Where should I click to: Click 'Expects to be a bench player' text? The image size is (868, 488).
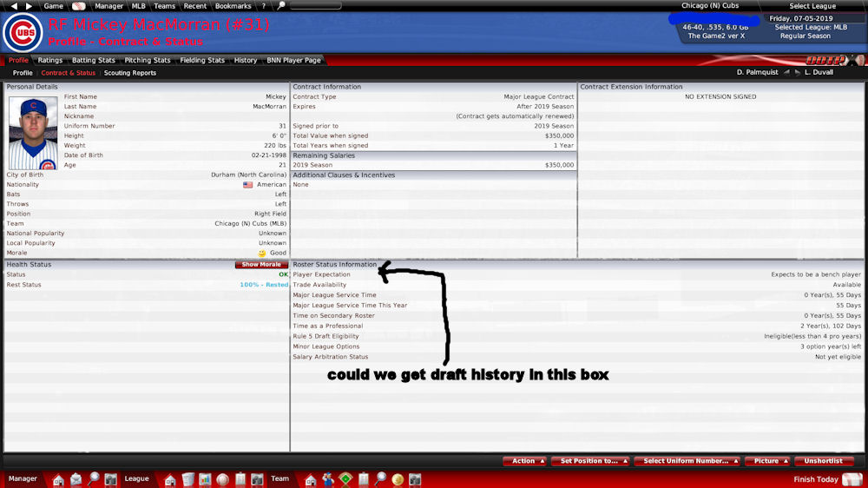click(816, 274)
